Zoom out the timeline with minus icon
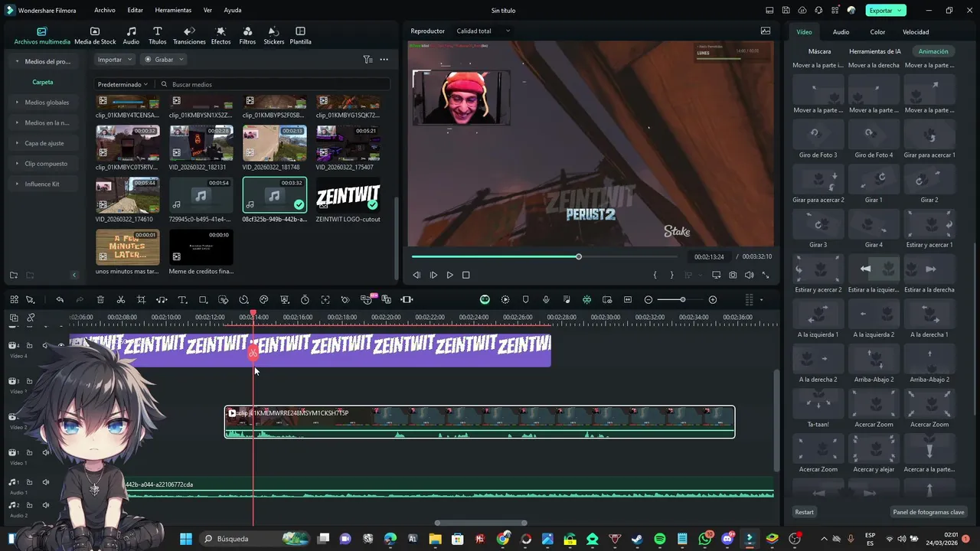Screen dimensions: 980x551 coord(648,300)
